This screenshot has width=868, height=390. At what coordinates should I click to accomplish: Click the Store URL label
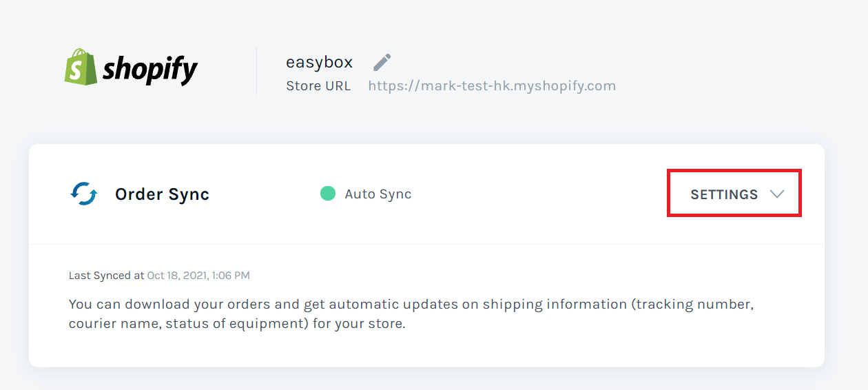[x=318, y=86]
